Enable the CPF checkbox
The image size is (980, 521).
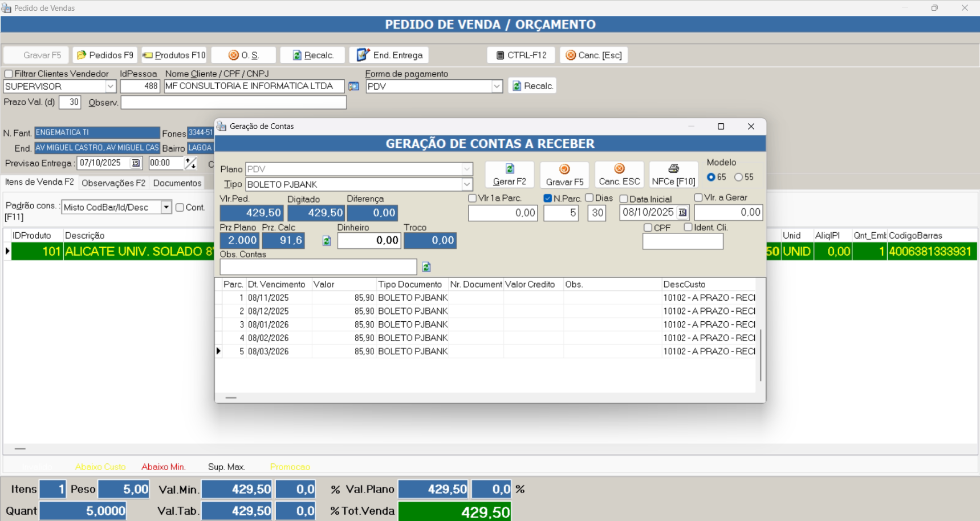coord(648,228)
